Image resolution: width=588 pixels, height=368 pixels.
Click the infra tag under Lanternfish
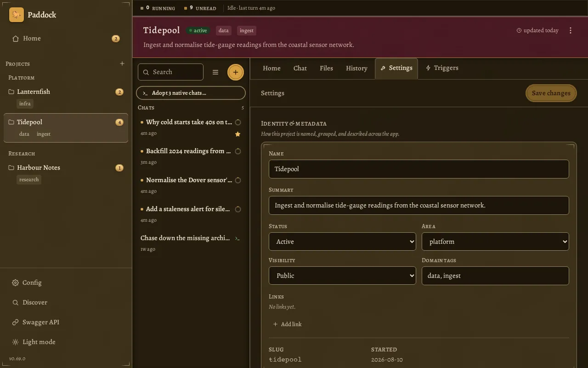[x=25, y=103]
